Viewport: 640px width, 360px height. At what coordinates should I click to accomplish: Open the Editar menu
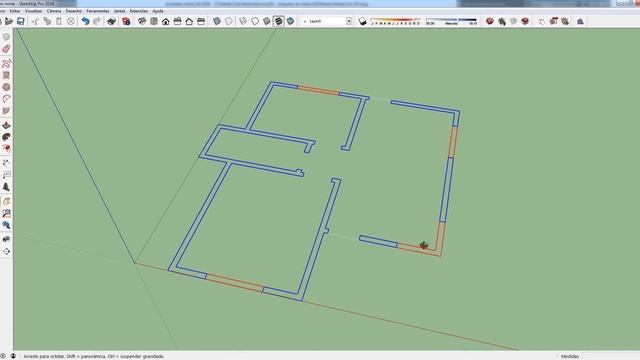click(15, 11)
